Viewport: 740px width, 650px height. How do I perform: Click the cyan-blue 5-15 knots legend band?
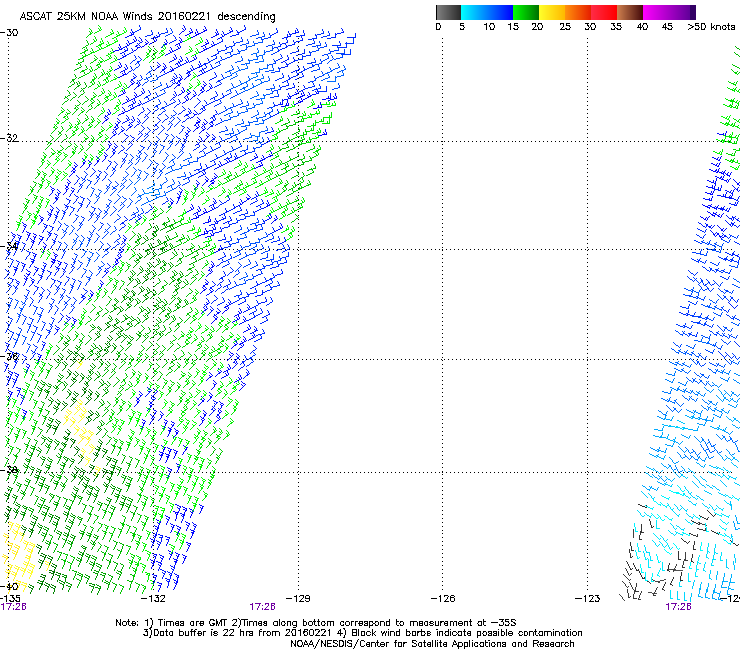pos(487,12)
